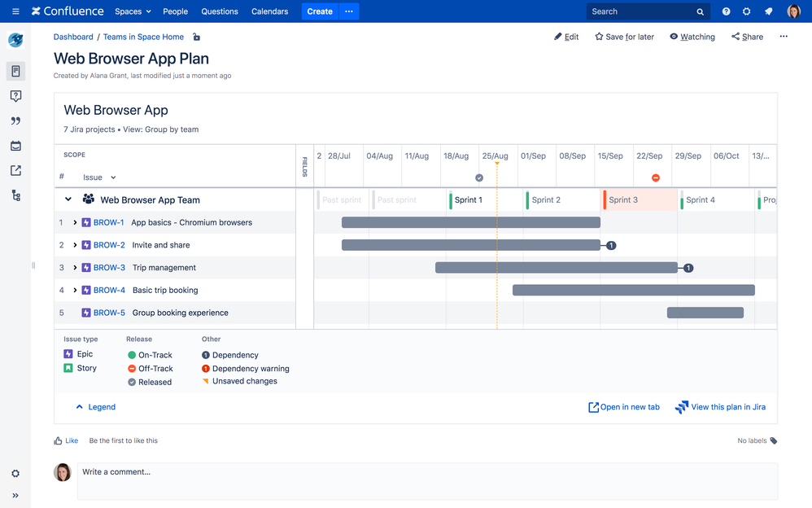Click Edit page button
812x508 pixels.
[566, 37]
